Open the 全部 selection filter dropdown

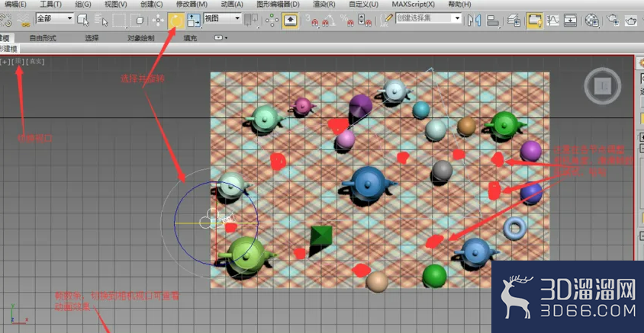[x=55, y=18]
